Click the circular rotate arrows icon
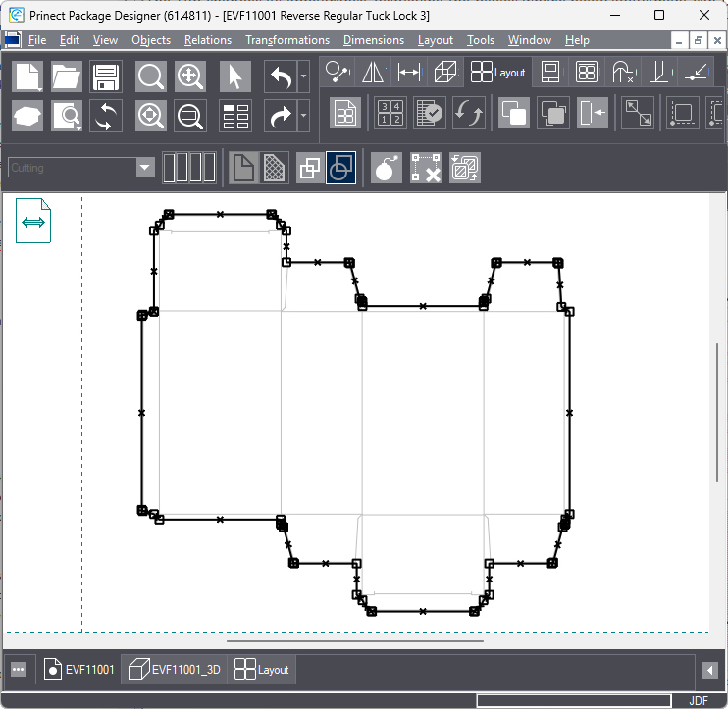728x709 pixels. tap(106, 115)
